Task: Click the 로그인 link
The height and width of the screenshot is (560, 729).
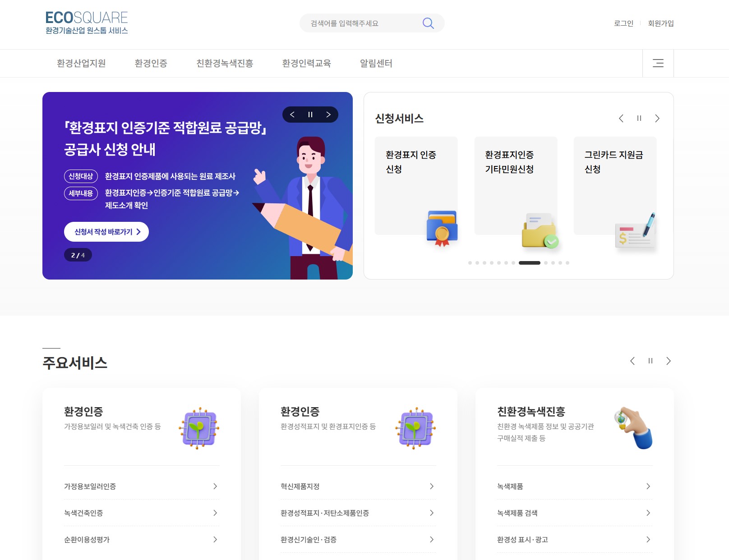Action: tap(623, 23)
